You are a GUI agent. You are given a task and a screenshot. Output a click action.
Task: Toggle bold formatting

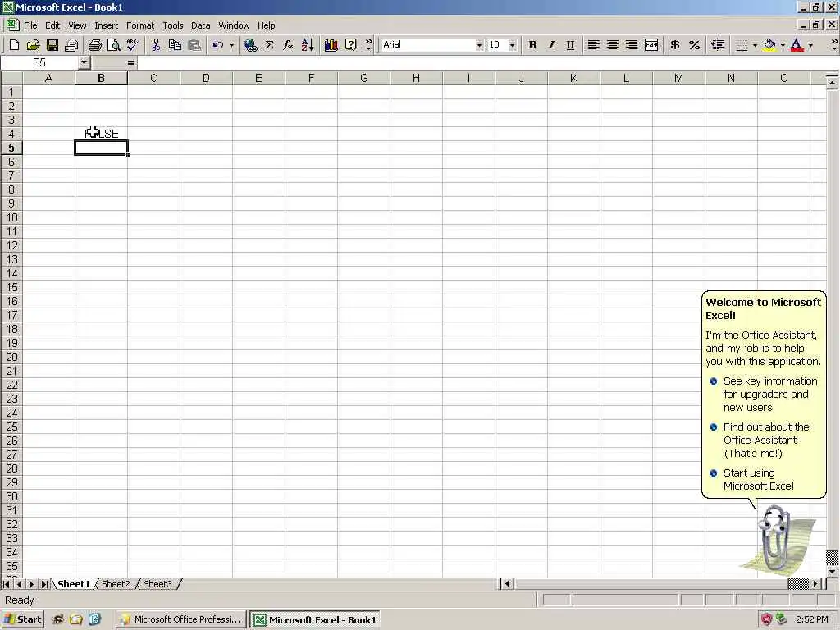(532, 45)
